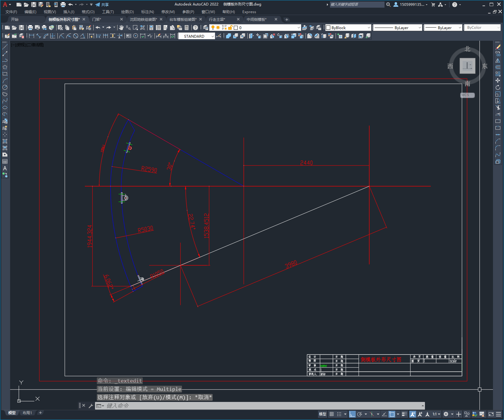Open the Layer Properties manager icon
Viewport: 504px width, 420px height.
tap(206, 28)
